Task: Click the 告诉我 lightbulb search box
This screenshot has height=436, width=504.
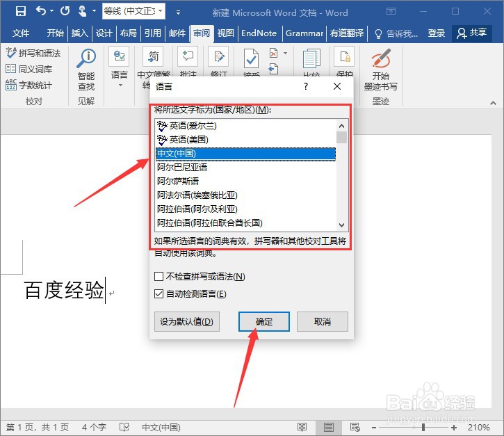Action: click(396, 33)
